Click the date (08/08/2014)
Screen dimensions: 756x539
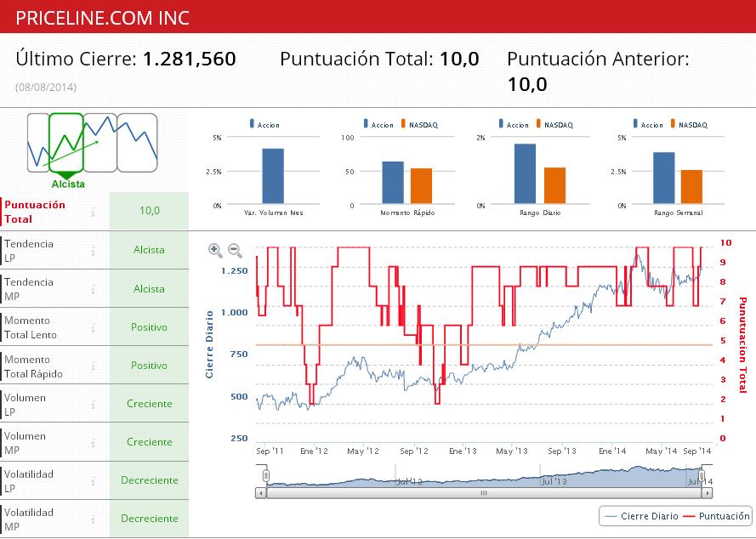[46, 88]
